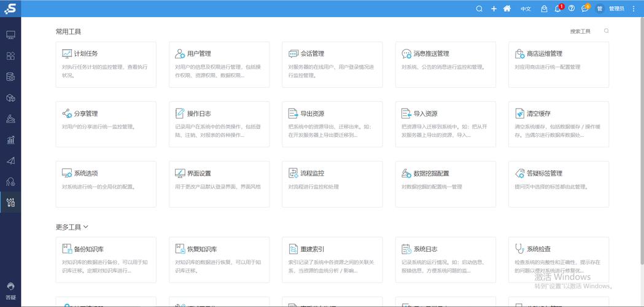
Task: Click the 导入资源 card icon
Action: (406, 113)
